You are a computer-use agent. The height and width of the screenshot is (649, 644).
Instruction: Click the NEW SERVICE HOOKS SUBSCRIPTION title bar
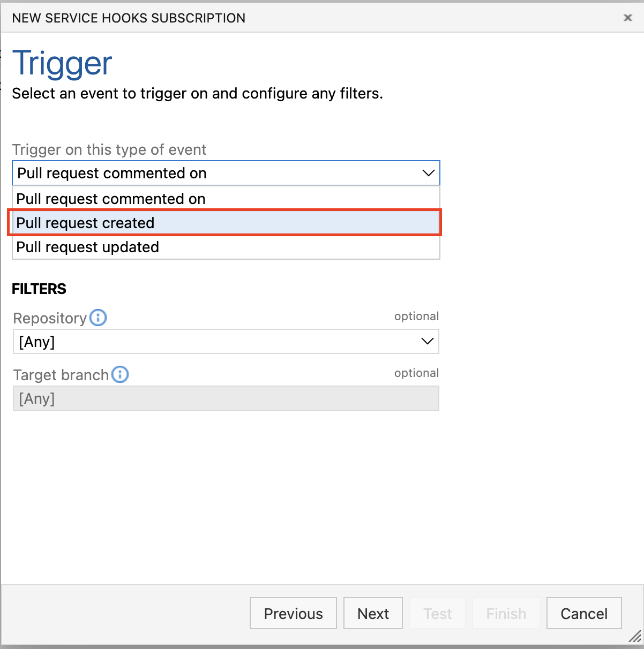click(129, 17)
